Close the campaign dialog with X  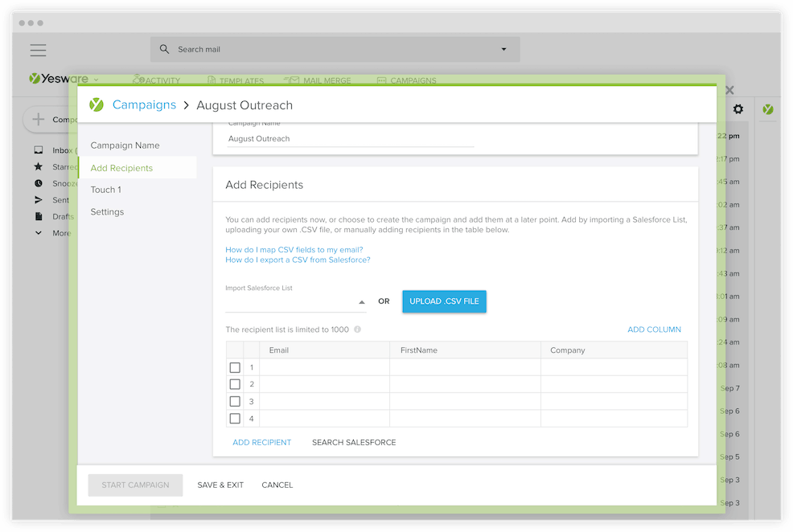[x=729, y=91]
